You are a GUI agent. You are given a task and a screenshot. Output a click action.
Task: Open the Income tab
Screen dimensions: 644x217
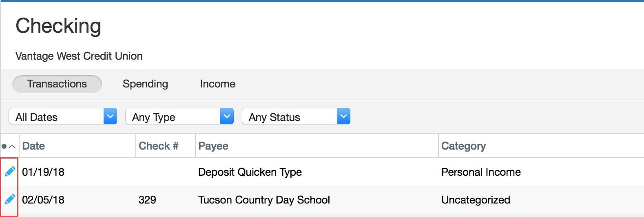(x=217, y=84)
